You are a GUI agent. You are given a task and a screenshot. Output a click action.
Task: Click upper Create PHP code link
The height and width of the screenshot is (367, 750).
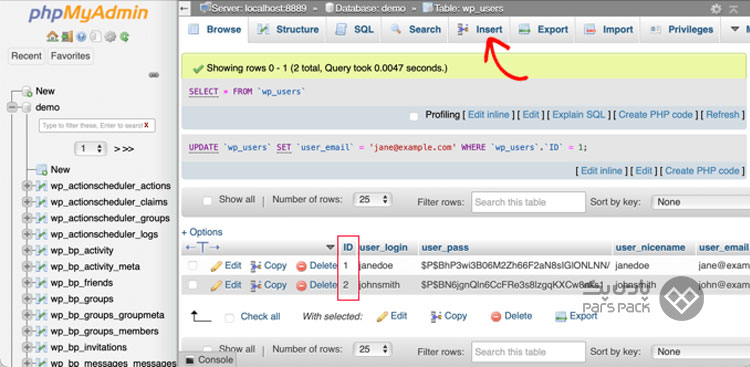655,115
